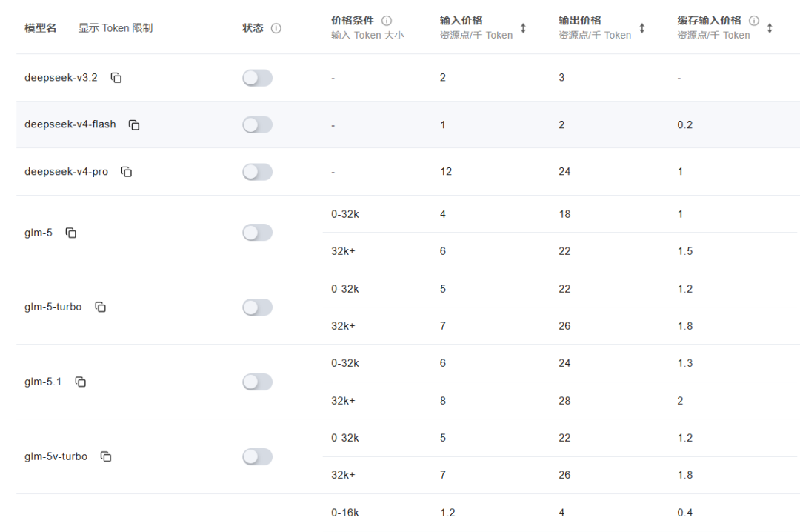Copy the deepseek-v4-flash model name
The width and height of the screenshot is (800, 532).
[x=134, y=124]
